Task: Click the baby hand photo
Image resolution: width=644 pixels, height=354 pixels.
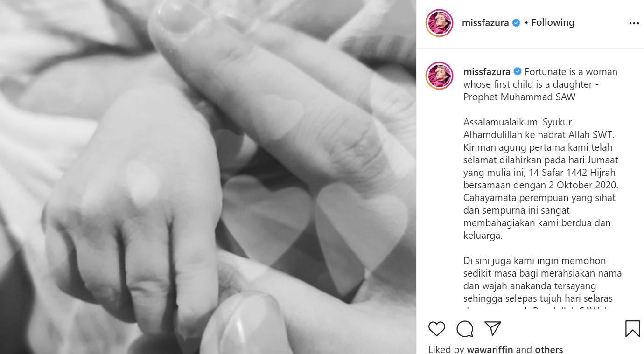Action: [208, 177]
